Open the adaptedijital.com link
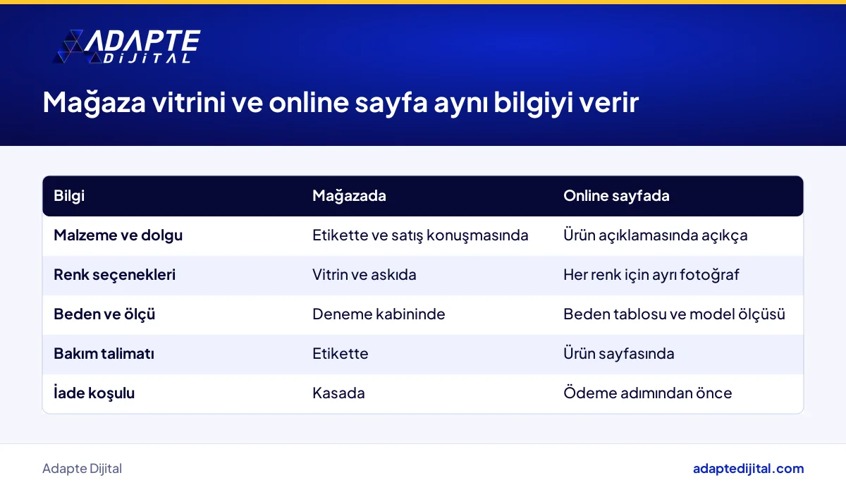Viewport: 846px width, 504px height. coord(748,469)
